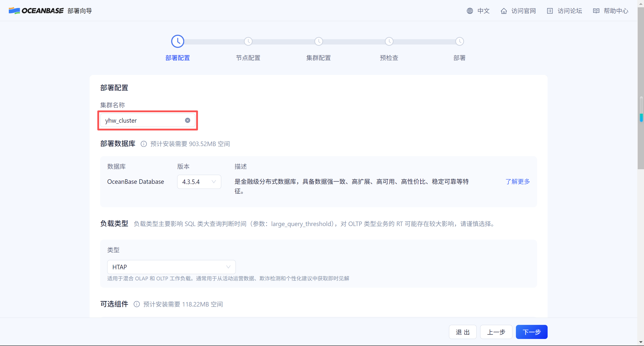
Task: Clear cluster name with the X icon
Action: (187, 120)
